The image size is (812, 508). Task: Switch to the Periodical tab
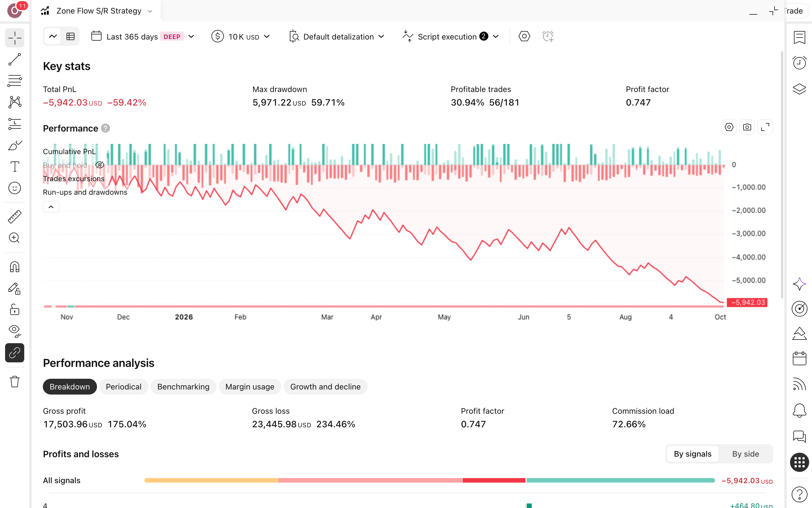click(x=123, y=387)
